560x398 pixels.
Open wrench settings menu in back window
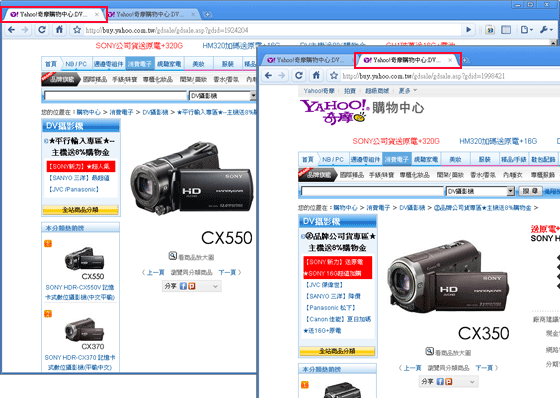coord(546,30)
